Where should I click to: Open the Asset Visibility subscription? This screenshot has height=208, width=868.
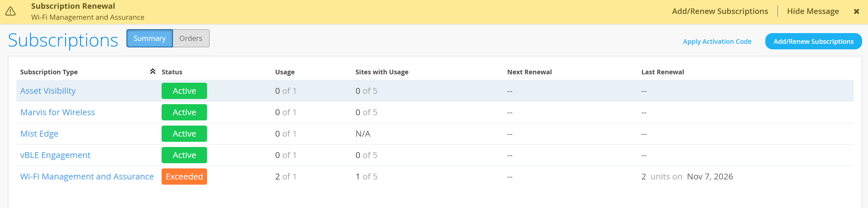click(48, 91)
